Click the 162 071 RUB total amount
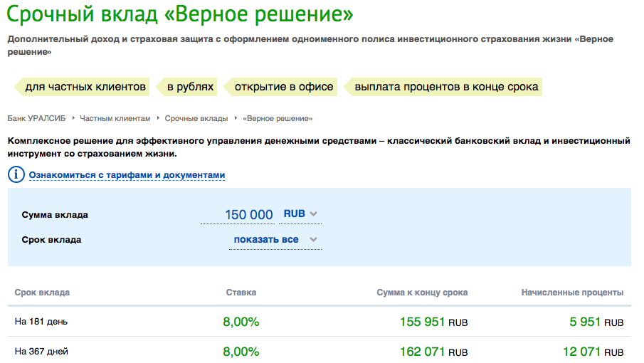644x363 pixels. (x=433, y=352)
